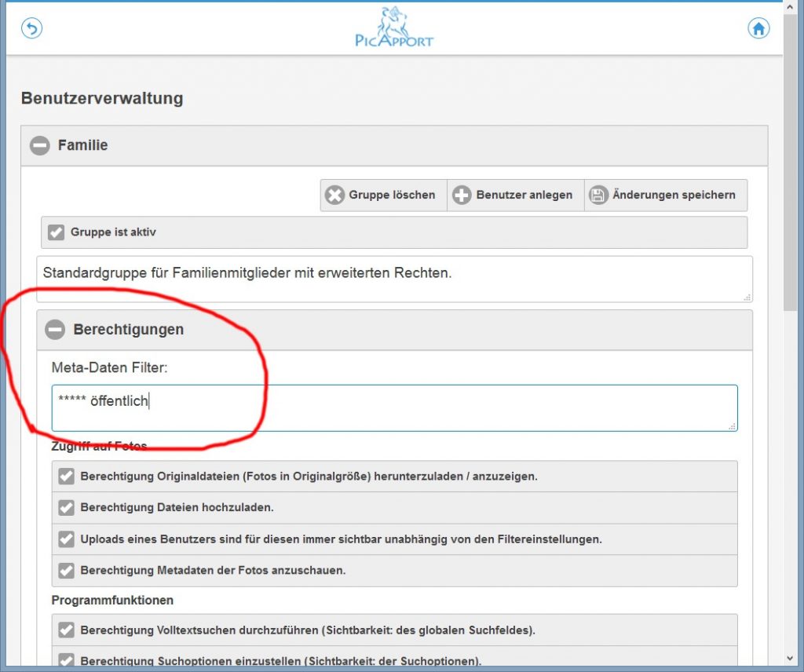The width and height of the screenshot is (804, 672).
Task: Click the scrollbar up arrow
Action: click(x=791, y=7)
